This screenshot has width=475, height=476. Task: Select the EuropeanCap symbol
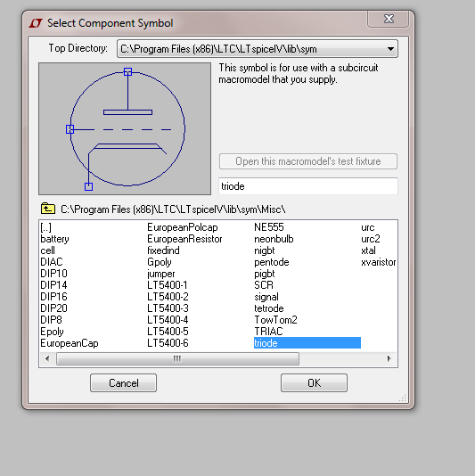(x=70, y=343)
